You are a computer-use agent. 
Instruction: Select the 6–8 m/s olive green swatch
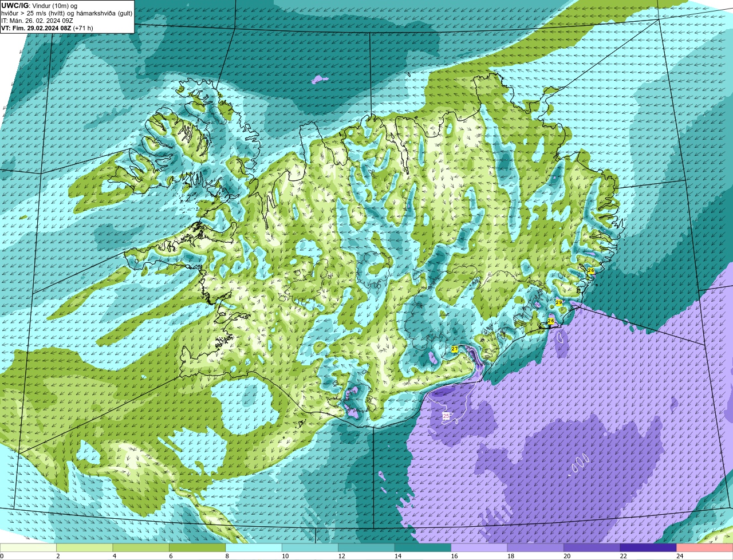tap(198, 548)
